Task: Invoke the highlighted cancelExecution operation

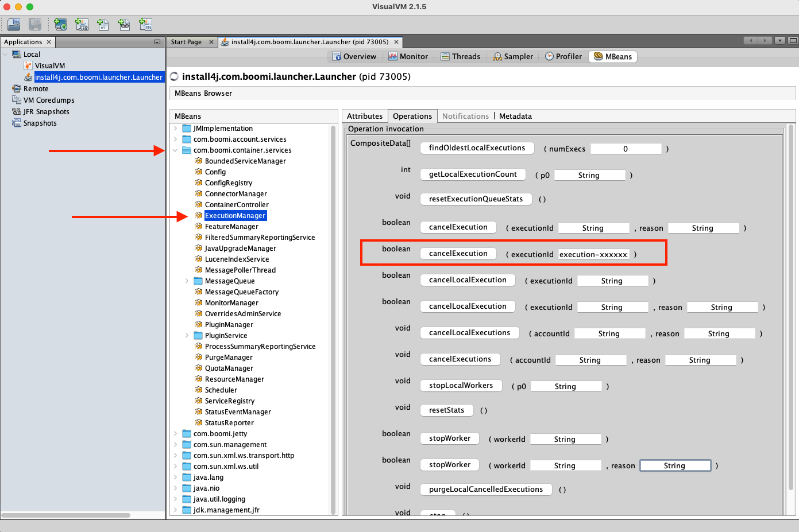Action: pyautogui.click(x=458, y=253)
